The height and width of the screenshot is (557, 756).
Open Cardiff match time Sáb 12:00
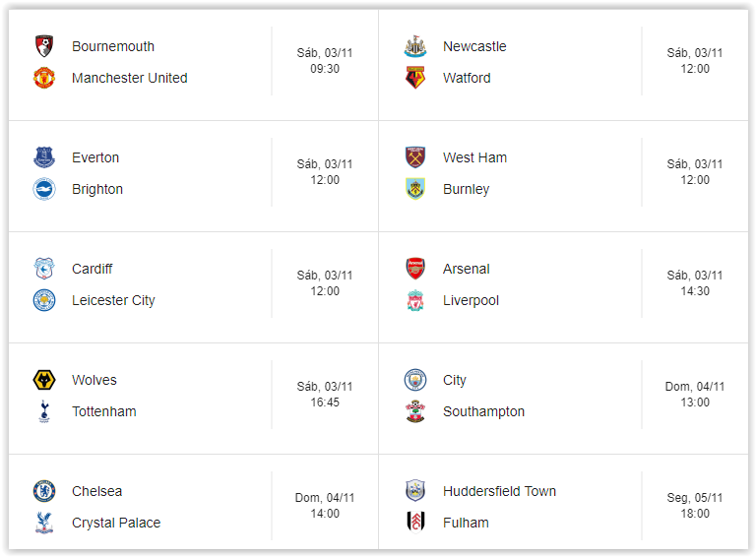pyautogui.click(x=324, y=283)
